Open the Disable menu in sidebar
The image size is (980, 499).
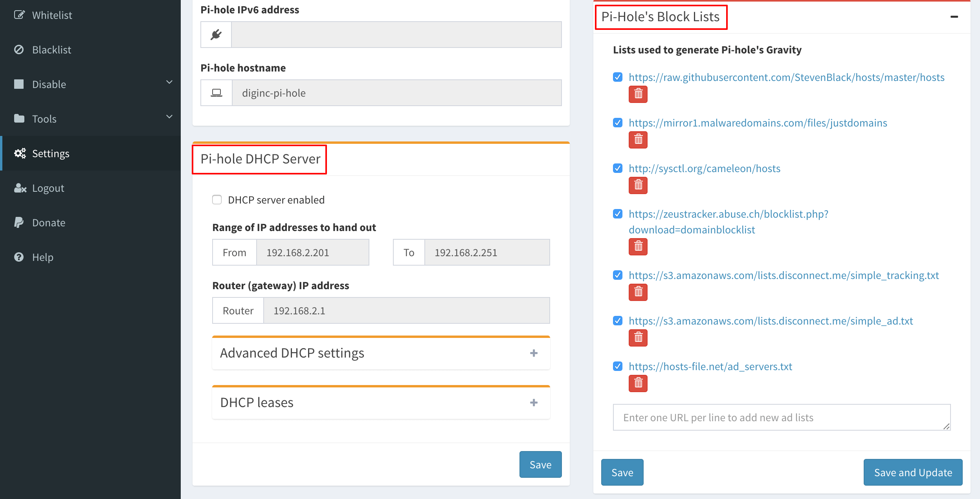pyautogui.click(x=48, y=84)
